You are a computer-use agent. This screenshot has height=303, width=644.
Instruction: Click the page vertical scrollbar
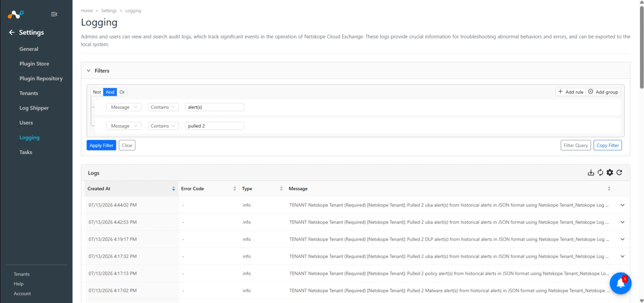[x=641, y=47]
